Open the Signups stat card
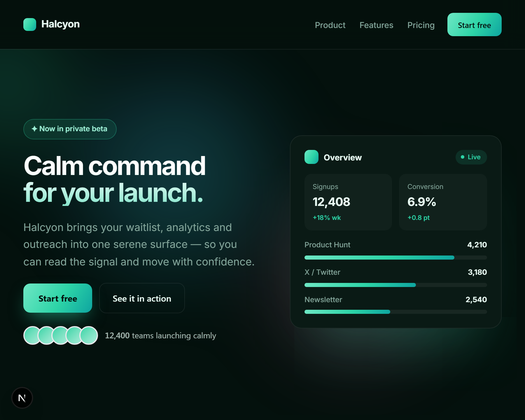Screen dimensions: 525x420 pos(348,202)
